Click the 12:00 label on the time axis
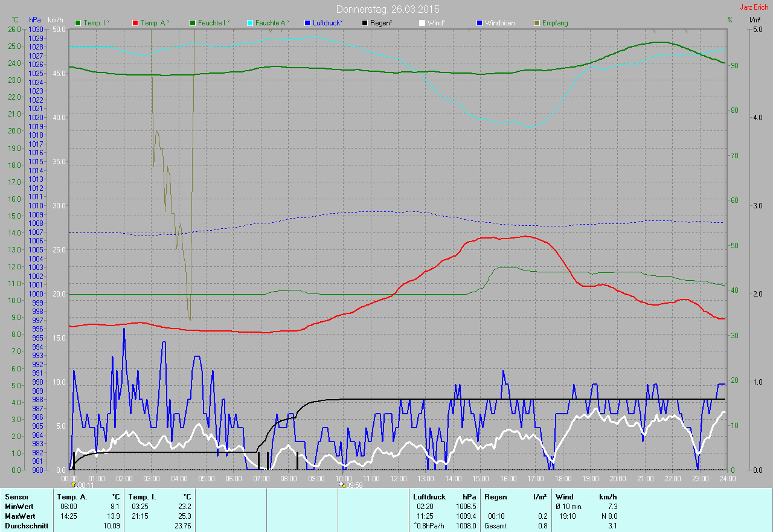 [x=399, y=478]
